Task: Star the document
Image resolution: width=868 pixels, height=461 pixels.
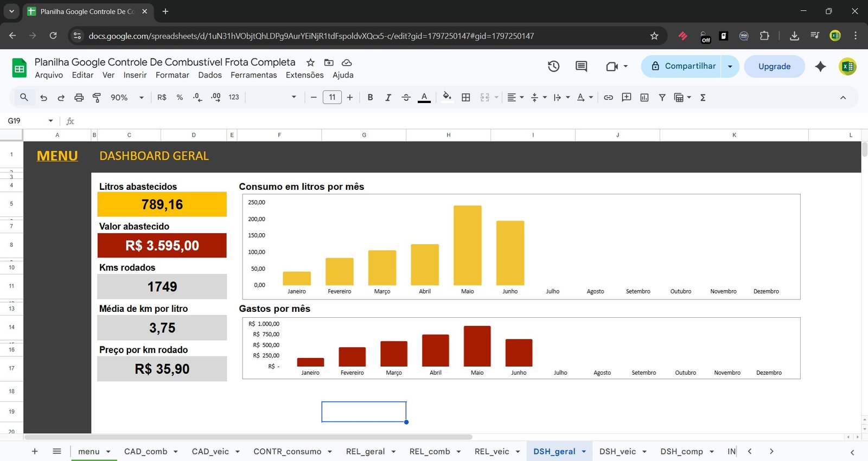Action: tap(310, 62)
